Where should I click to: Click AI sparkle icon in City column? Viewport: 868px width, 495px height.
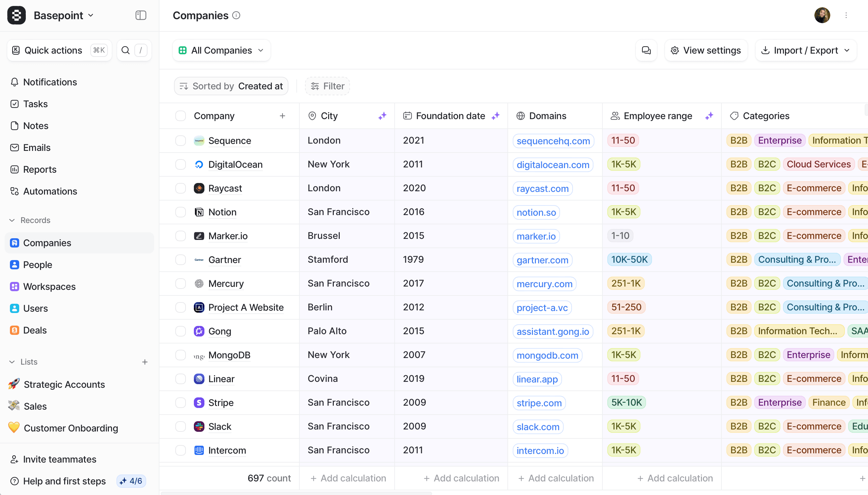click(382, 116)
